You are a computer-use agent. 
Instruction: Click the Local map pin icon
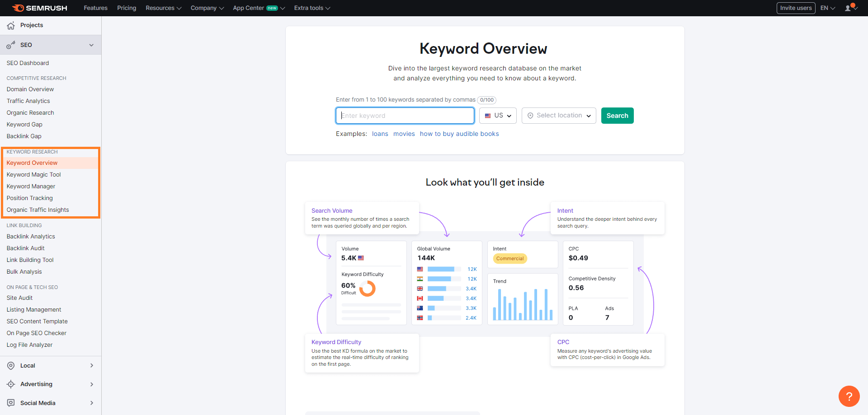10,365
